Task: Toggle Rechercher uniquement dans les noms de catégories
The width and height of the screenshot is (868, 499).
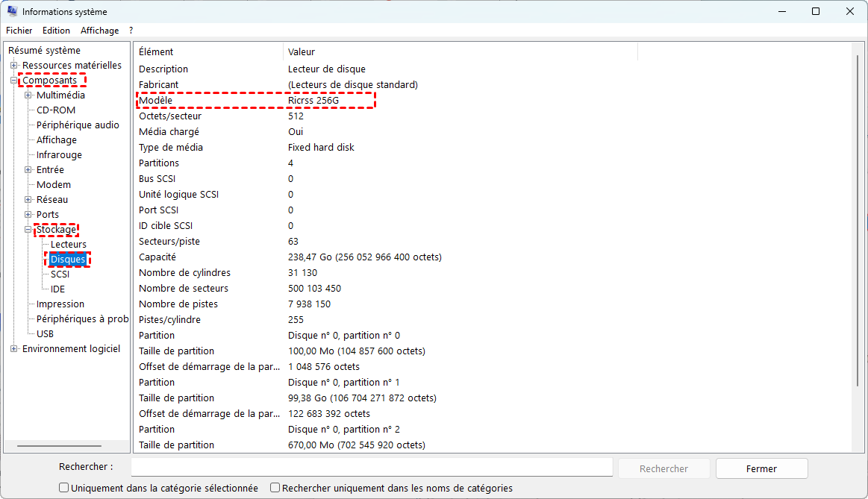Action: click(x=275, y=487)
